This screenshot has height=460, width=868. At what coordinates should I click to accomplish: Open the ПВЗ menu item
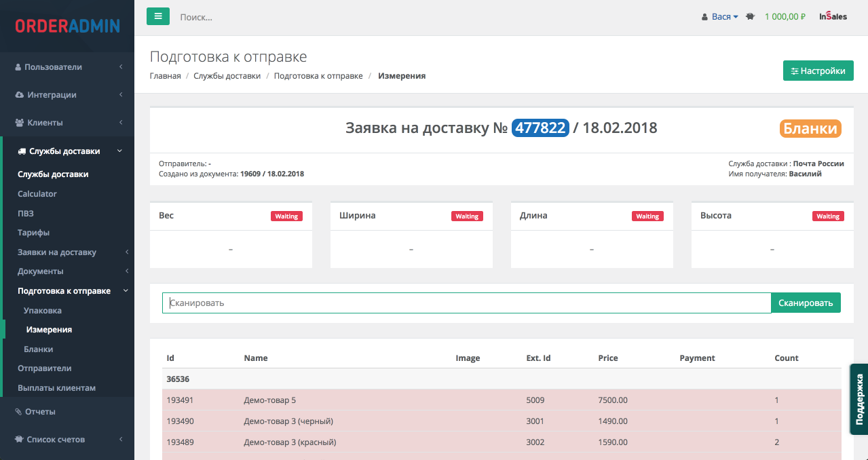pyautogui.click(x=26, y=213)
